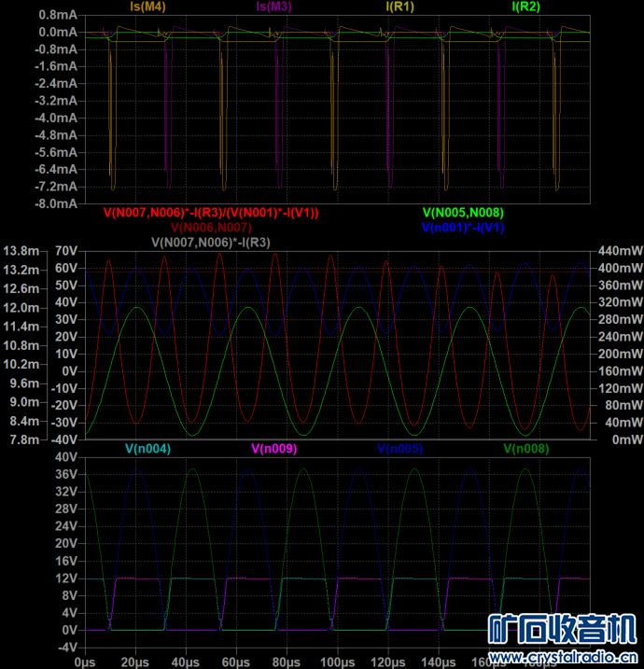
Task: Click the 4V axis tick label
Action: click(70, 613)
